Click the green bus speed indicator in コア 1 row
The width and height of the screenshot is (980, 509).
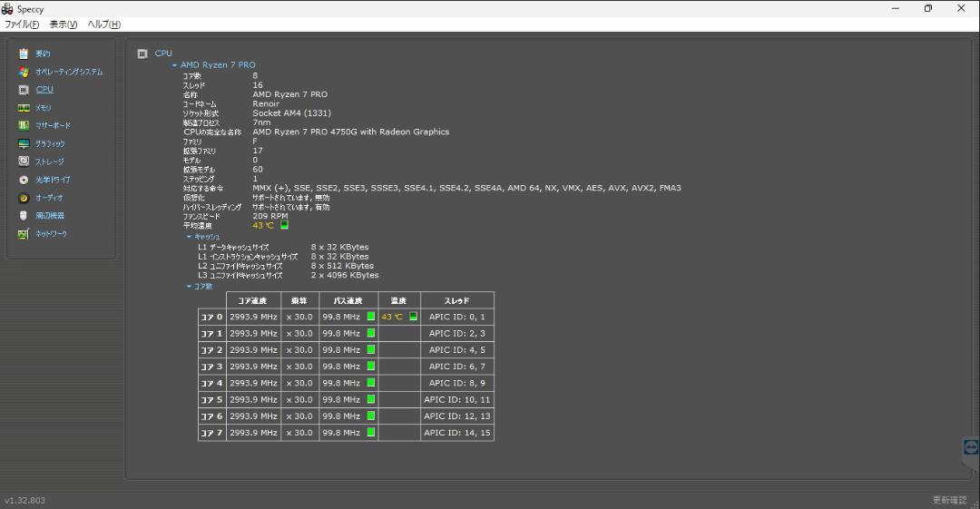[x=370, y=333]
